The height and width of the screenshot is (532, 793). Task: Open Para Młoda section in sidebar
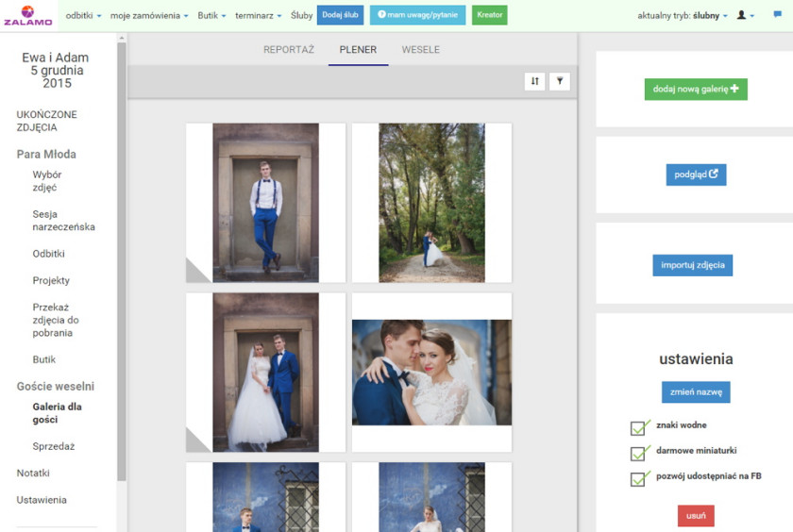[46, 154]
